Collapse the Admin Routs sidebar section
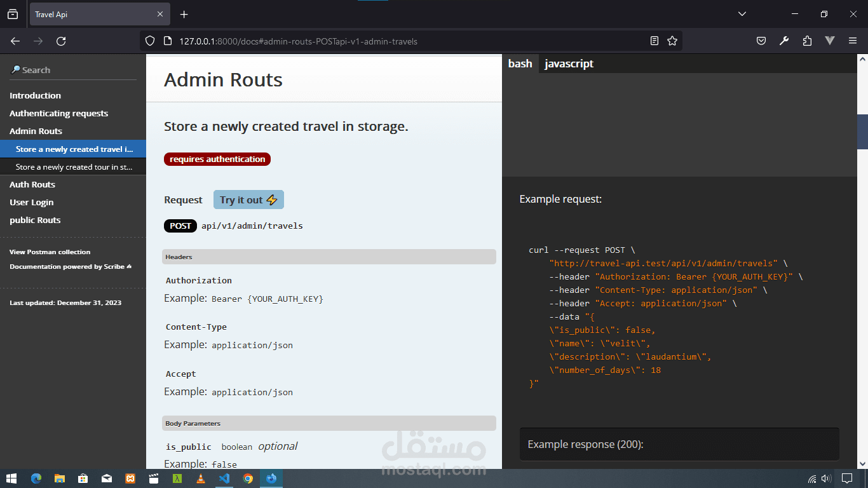The height and width of the screenshot is (488, 868). 36,131
